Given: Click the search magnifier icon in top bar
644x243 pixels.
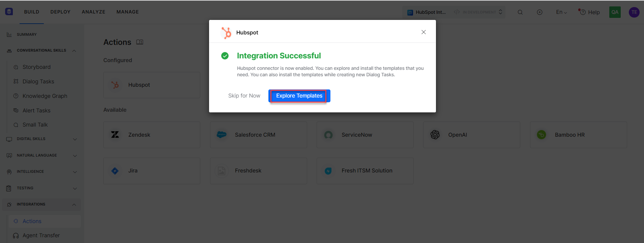Looking at the screenshot, I should pos(520,12).
